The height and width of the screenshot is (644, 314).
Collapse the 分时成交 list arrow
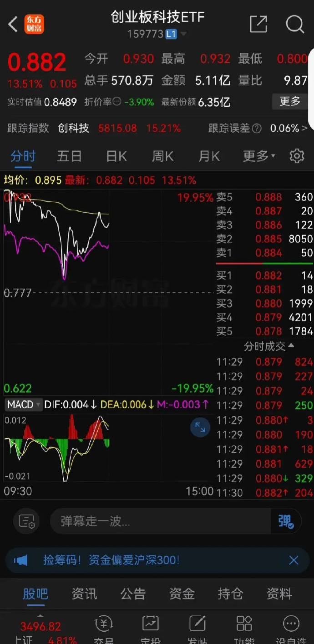292,346
